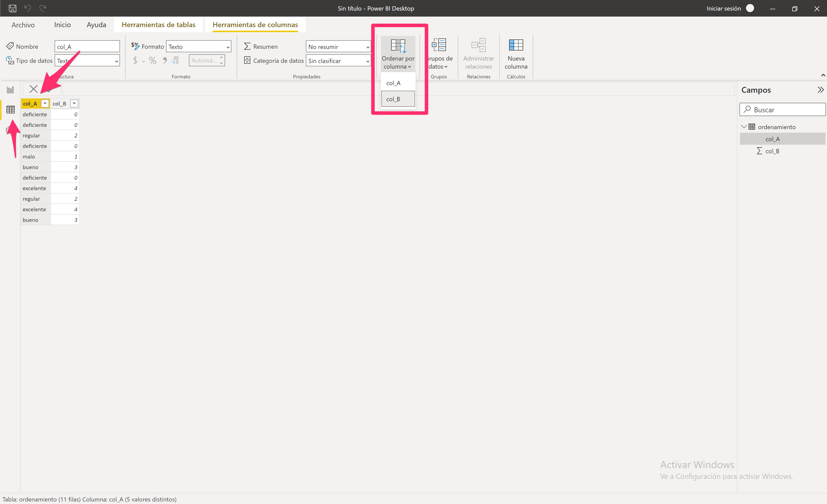Expand the ordenamiento table in Fields

click(745, 126)
